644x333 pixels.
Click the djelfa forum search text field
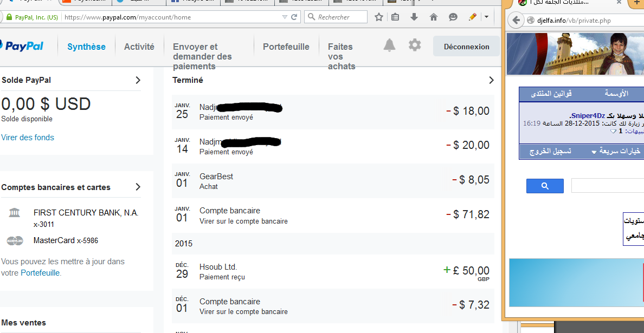click(608, 186)
